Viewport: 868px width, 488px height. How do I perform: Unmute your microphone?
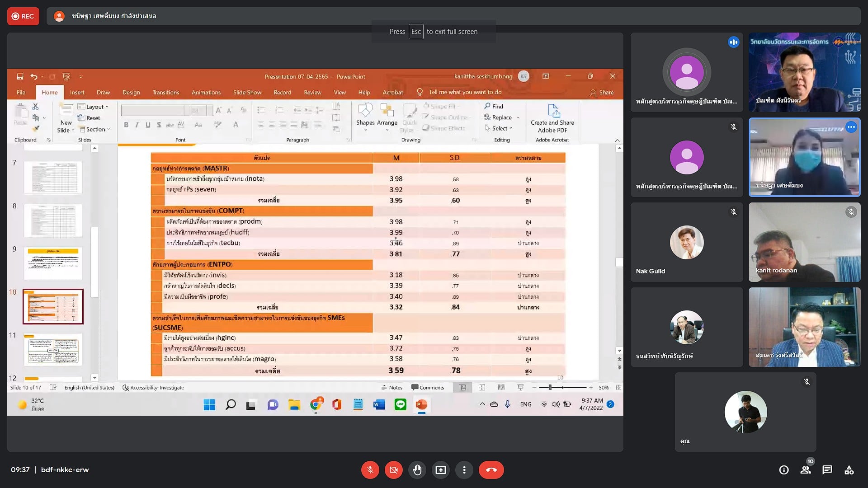pos(370,470)
